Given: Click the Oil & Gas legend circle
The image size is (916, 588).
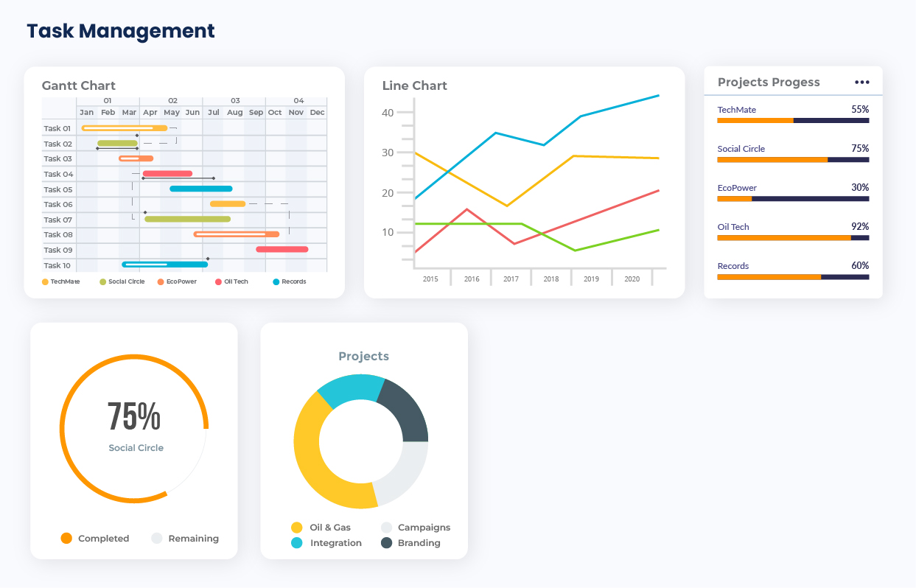Looking at the screenshot, I should pyautogui.click(x=297, y=528).
